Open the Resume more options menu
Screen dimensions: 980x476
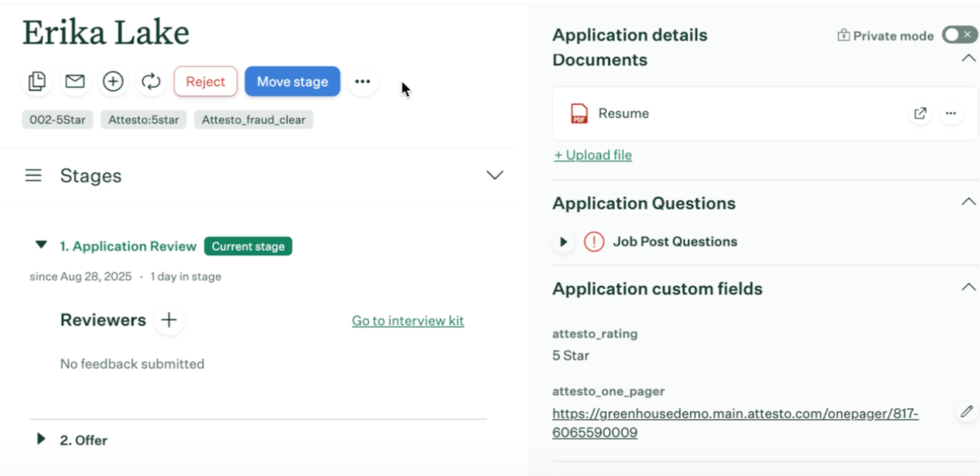951,113
